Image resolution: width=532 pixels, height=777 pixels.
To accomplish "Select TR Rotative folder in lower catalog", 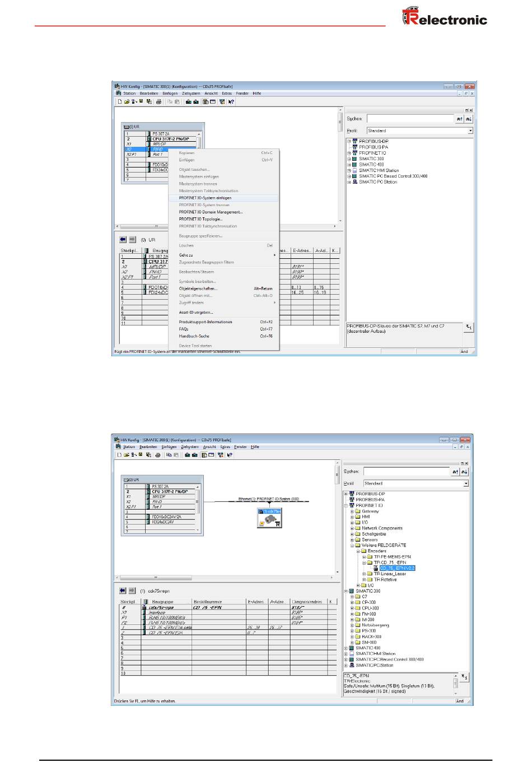I will 385,579.
